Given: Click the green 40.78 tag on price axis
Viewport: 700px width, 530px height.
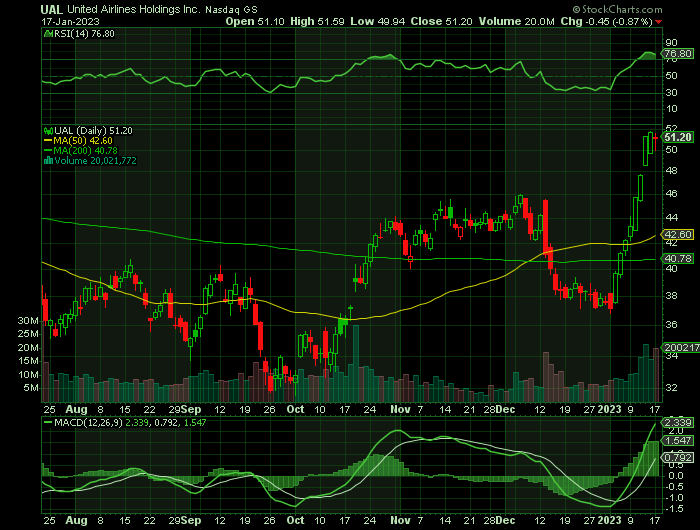Looking at the screenshot, I should tap(678, 259).
